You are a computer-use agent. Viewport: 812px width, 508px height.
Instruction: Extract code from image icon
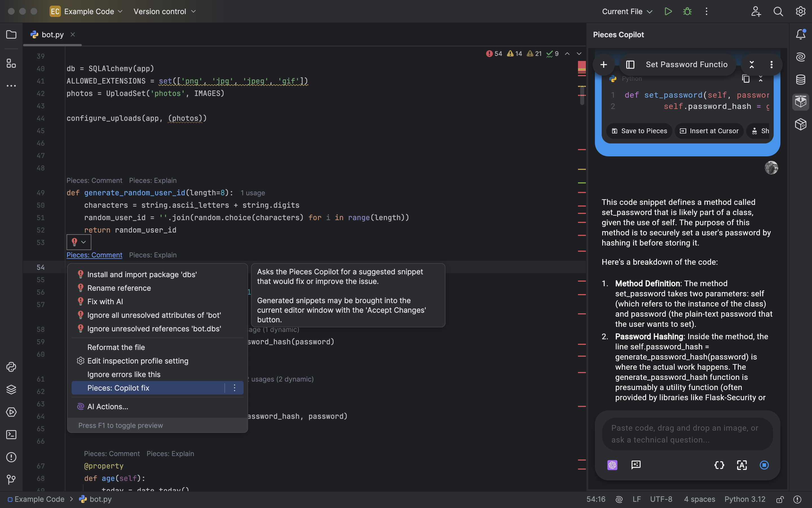point(742,465)
